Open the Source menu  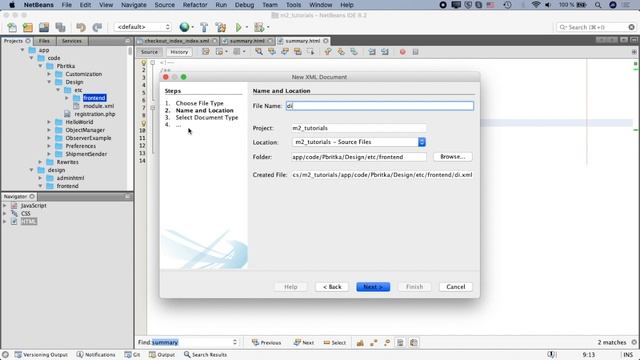[x=164, y=5]
